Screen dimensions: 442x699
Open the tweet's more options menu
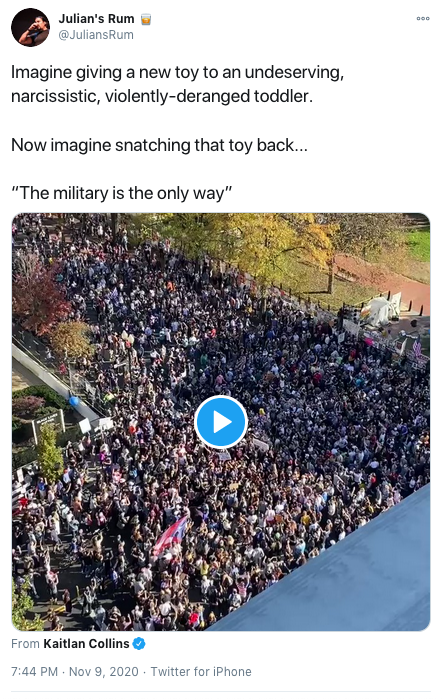(423, 19)
